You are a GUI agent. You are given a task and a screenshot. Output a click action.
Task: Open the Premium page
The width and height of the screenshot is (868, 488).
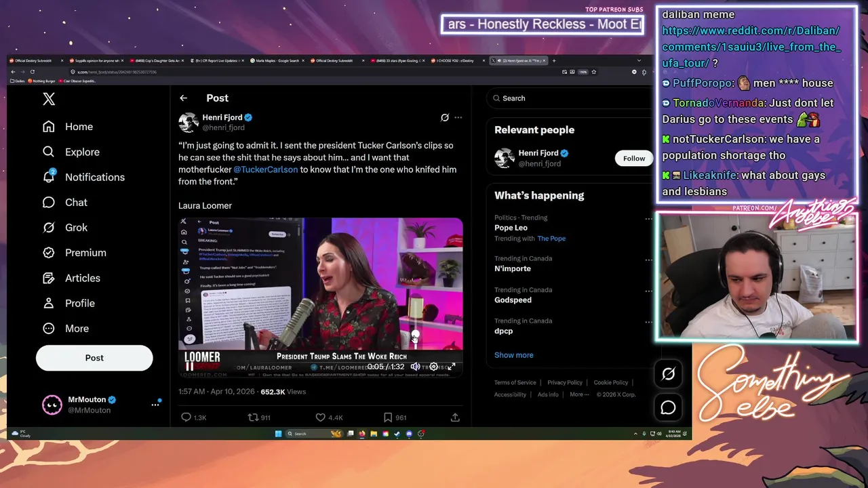(x=75, y=253)
